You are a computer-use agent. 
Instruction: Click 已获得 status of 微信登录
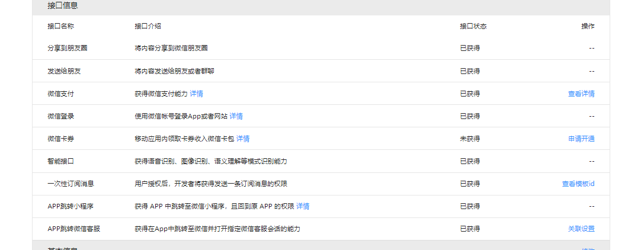click(x=470, y=116)
